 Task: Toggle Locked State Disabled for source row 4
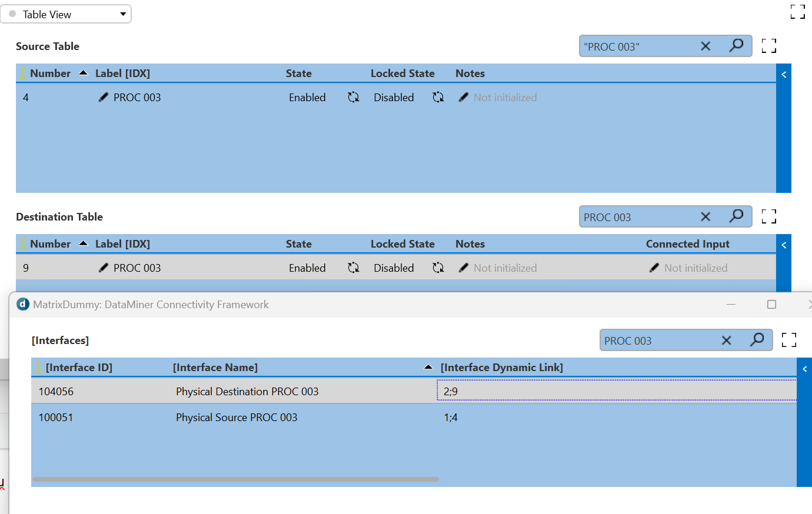pos(438,97)
